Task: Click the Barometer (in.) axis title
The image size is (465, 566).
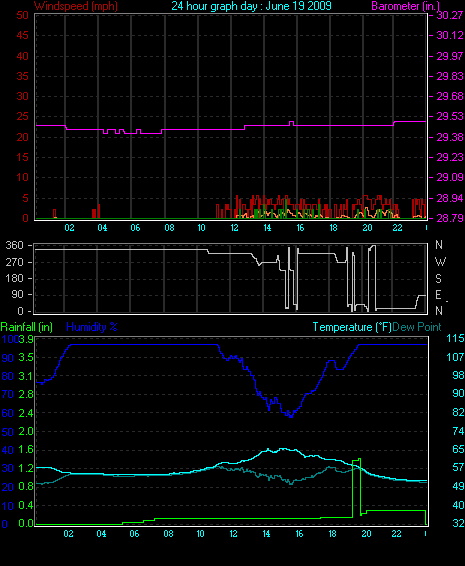Action: pyautogui.click(x=405, y=6)
